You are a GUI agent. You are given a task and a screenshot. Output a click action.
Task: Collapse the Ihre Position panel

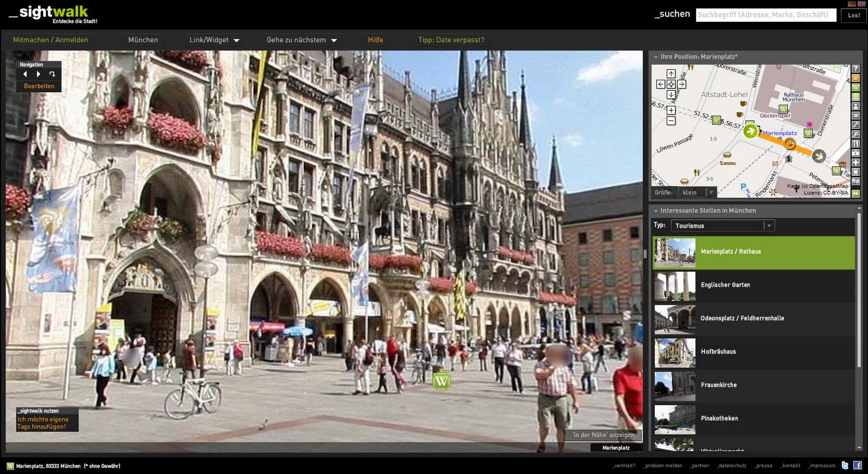tap(656, 57)
